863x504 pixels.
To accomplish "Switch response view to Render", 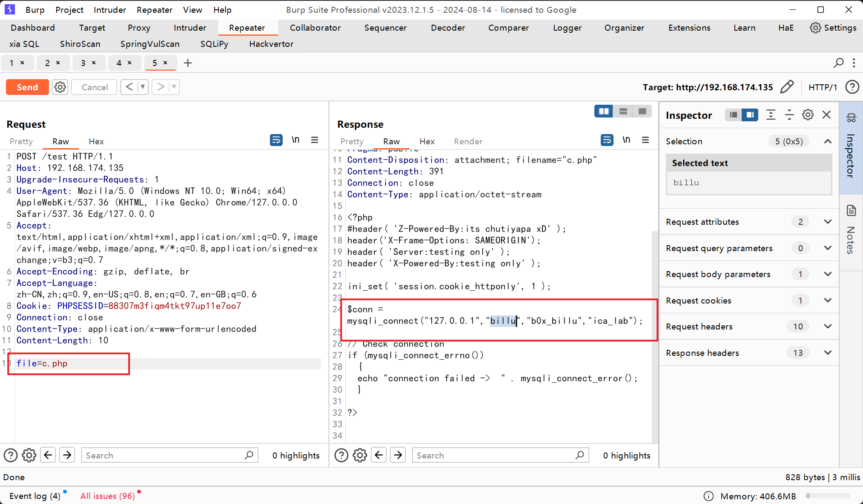I will (468, 141).
